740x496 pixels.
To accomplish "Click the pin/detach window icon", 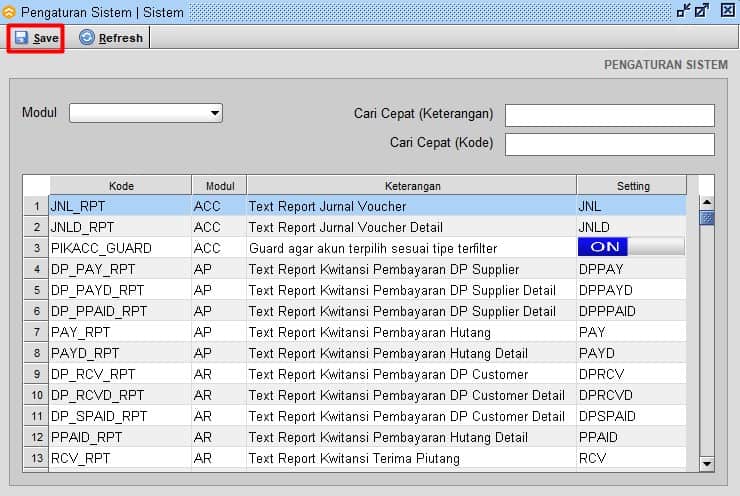I will (684, 10).
